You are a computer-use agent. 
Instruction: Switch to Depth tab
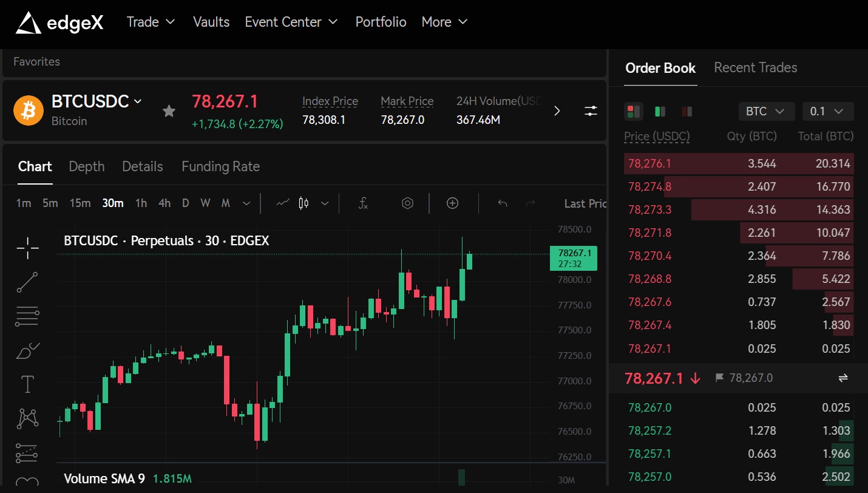coord(87,166)
